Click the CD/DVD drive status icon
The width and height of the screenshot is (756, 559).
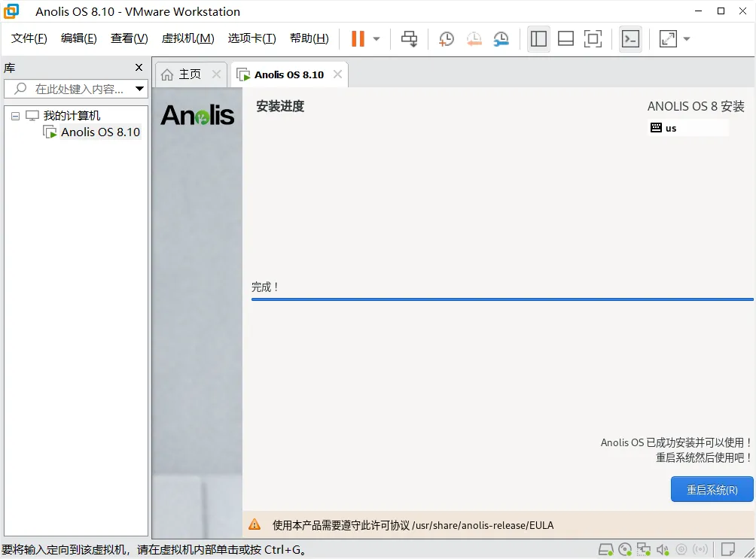click(625, 549)
